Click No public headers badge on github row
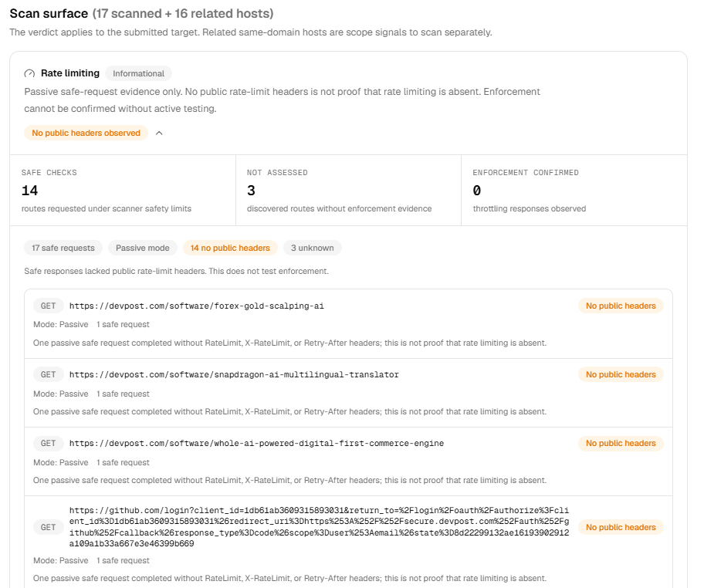704x588 pixels. coord(621,527)
